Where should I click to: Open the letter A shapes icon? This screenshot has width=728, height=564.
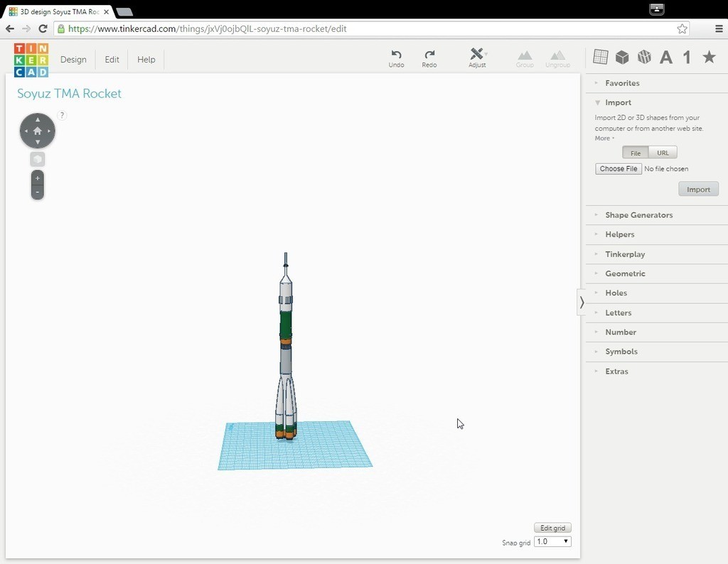[666, 57]
